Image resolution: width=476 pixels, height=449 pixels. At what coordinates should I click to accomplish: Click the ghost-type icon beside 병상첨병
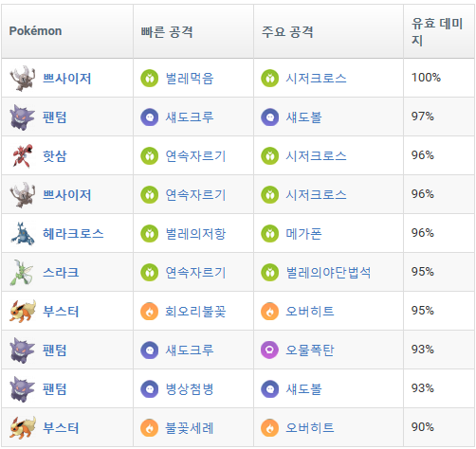click(150, 389)
